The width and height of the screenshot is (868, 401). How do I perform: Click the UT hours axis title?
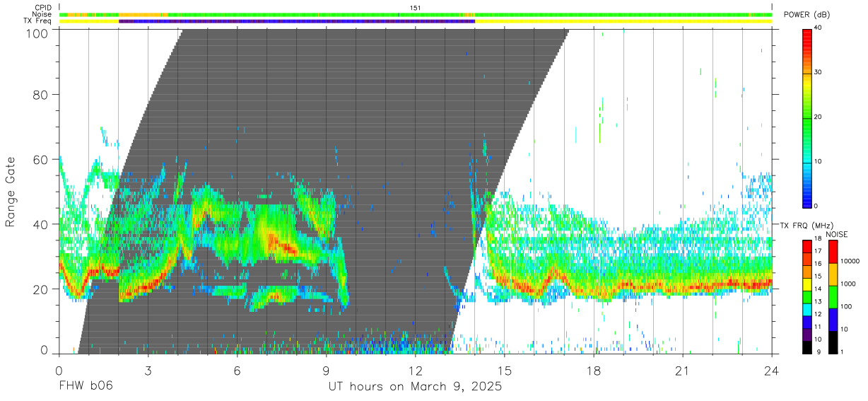415,387
